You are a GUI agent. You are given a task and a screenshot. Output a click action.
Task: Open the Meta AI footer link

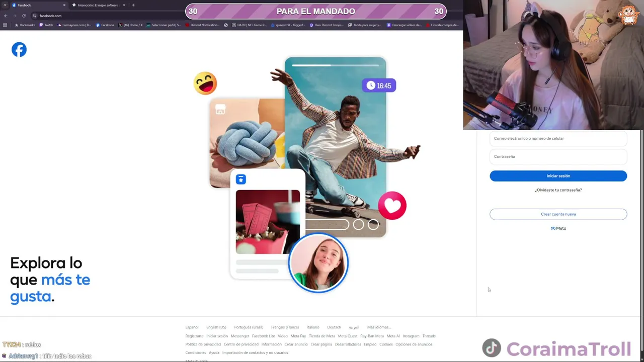[x=393, y=336]
